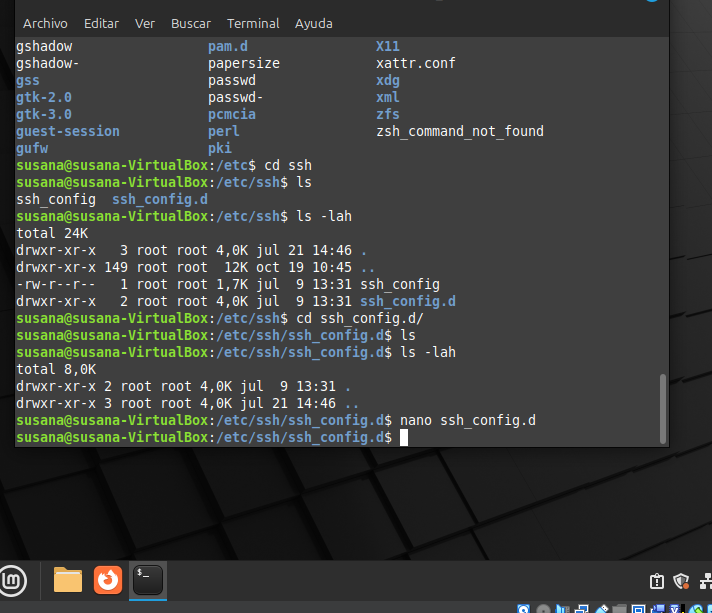Open the Terminal menu

click(x=253, y=24)
